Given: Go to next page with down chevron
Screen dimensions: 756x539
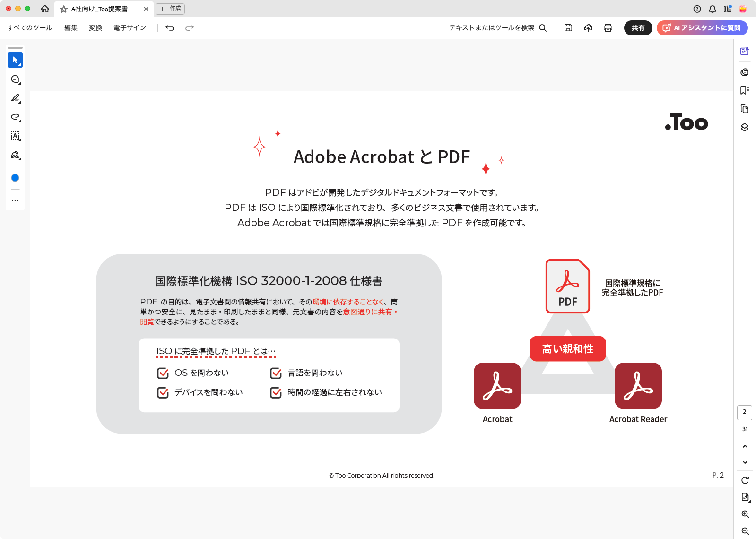Looking at the screenshot, I should pos(745,462).
